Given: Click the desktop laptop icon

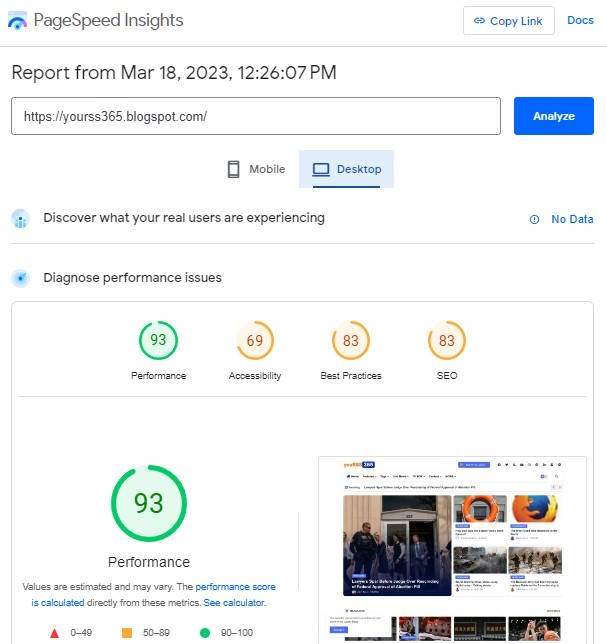Looking at the screenshot, I should [321, 169].
